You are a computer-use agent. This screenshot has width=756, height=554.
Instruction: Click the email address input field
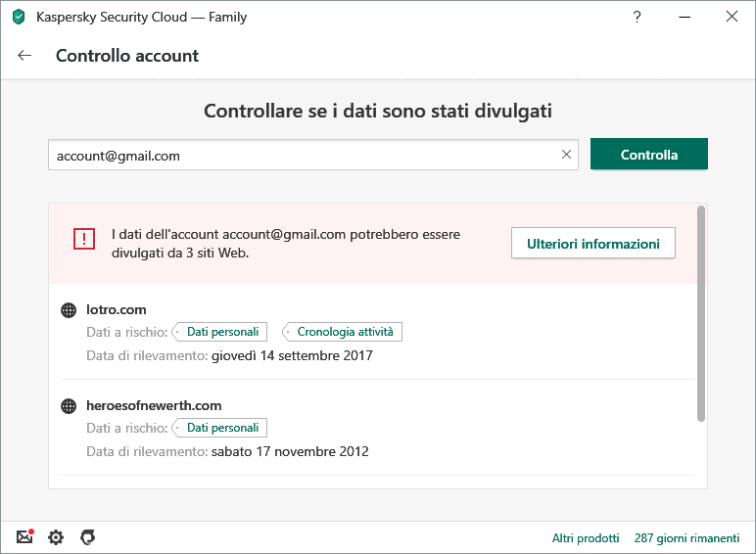point(304,155)
